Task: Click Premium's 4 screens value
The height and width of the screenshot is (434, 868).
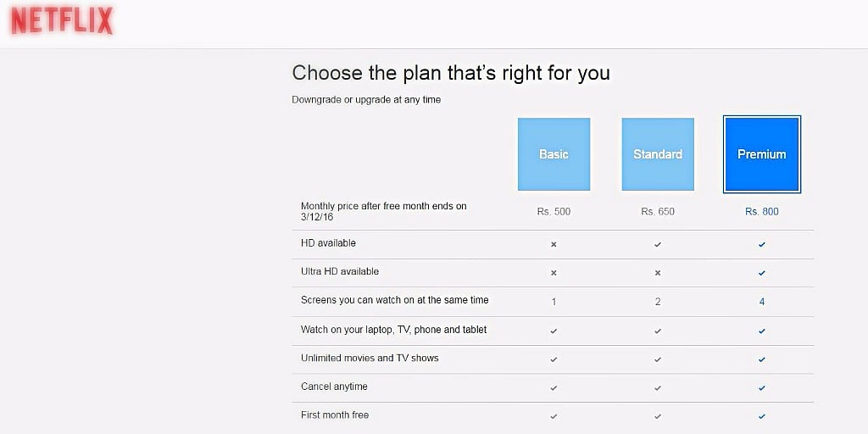Action: pyautogui.click(x=762, y=302)
